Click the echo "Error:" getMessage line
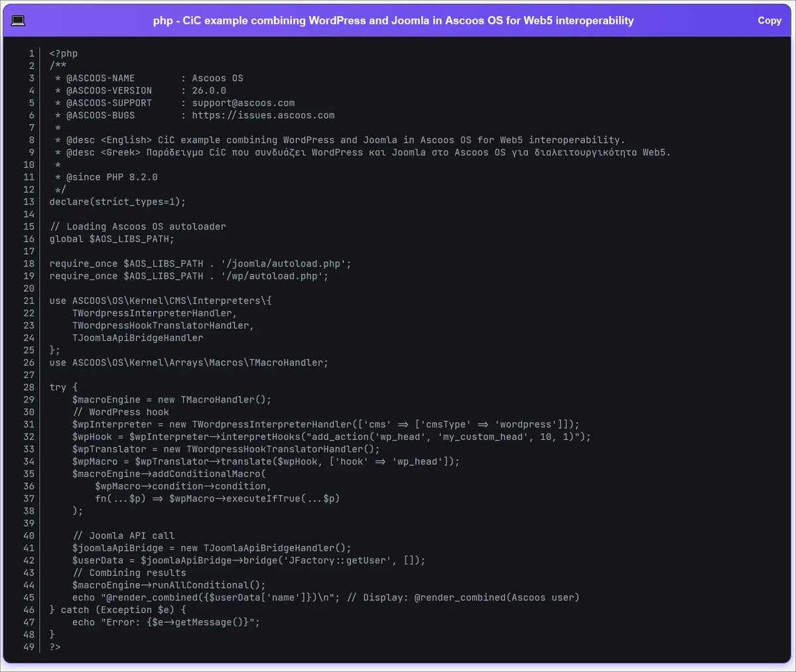796x672 pixels. coord(166,623)
